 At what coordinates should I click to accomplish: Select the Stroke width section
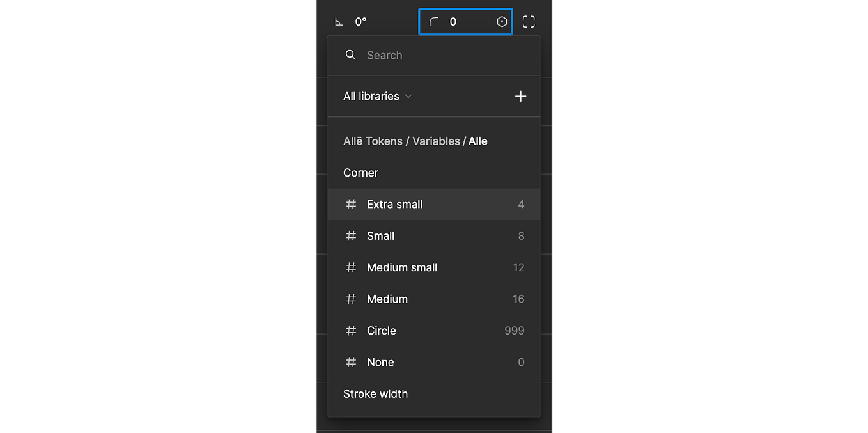pyautogui.click(x=375, y=393)
